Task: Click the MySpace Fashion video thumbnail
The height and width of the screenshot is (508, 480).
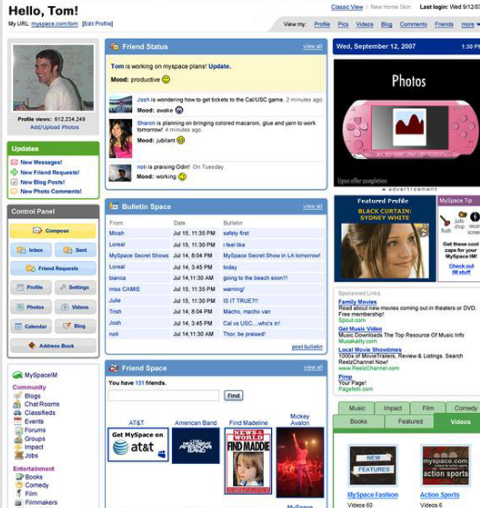Action: coord(372,465)
